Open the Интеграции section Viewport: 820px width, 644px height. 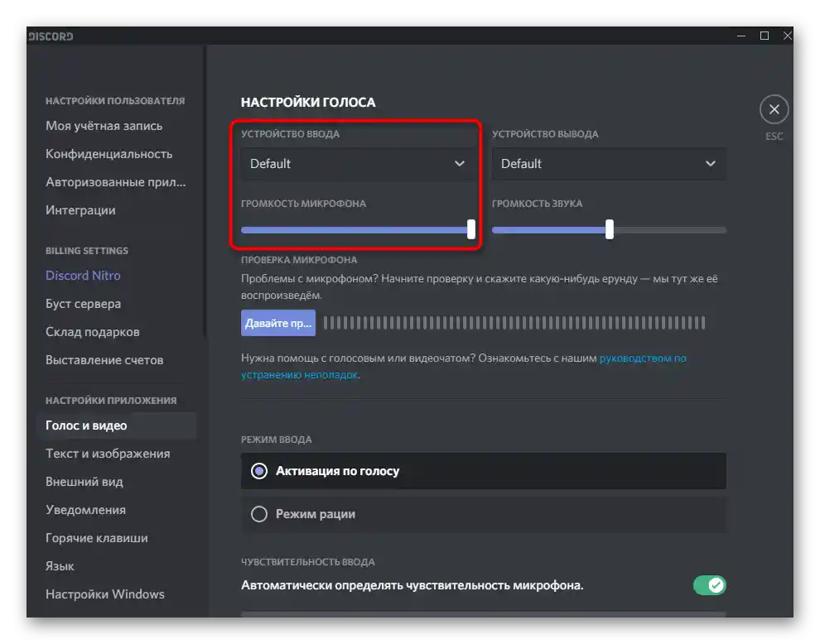[80, 210]
